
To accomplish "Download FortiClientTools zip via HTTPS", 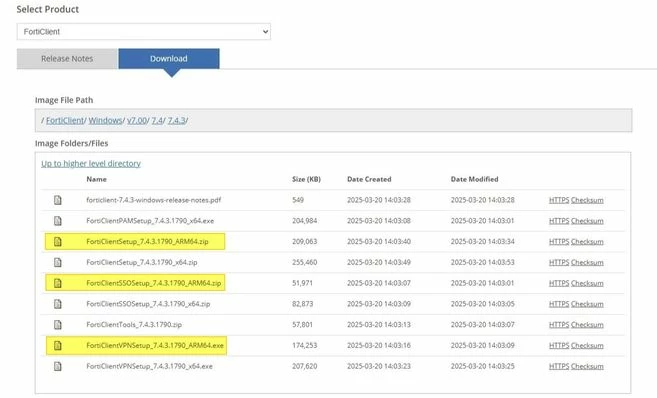I will pos(559,325).
